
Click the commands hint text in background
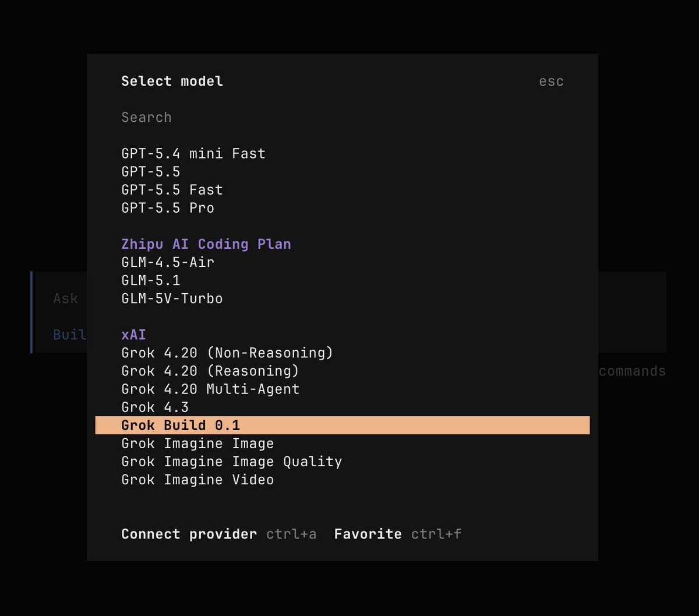point(632,371)
